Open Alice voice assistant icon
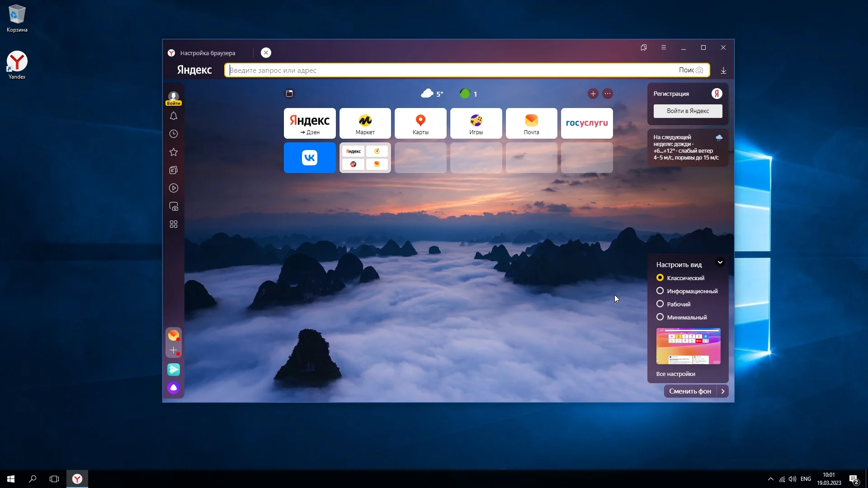Viewport: 868px width, 488px height. point(174,388)
